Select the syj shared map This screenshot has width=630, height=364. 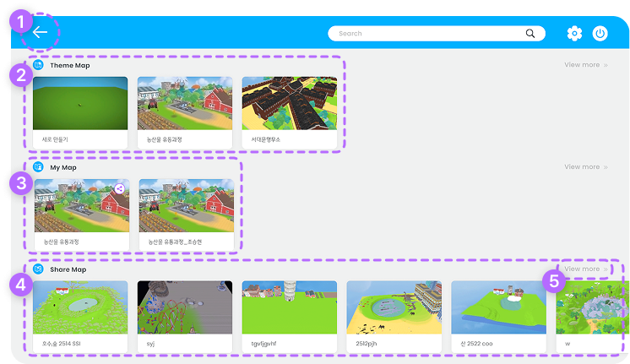[185, 316]
